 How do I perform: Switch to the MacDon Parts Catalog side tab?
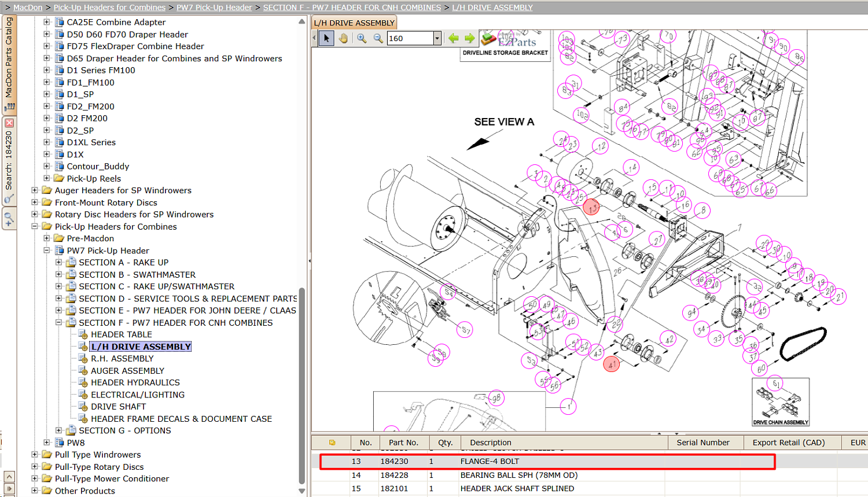coord(9,64)
